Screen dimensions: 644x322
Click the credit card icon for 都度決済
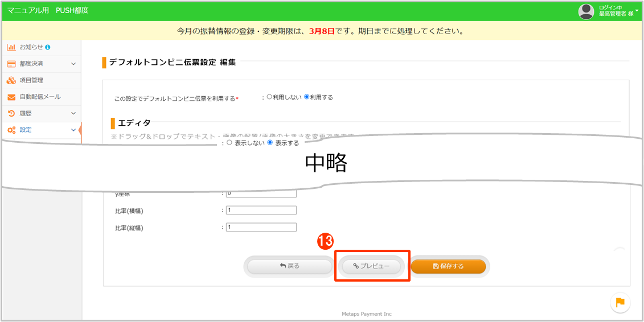11,64
